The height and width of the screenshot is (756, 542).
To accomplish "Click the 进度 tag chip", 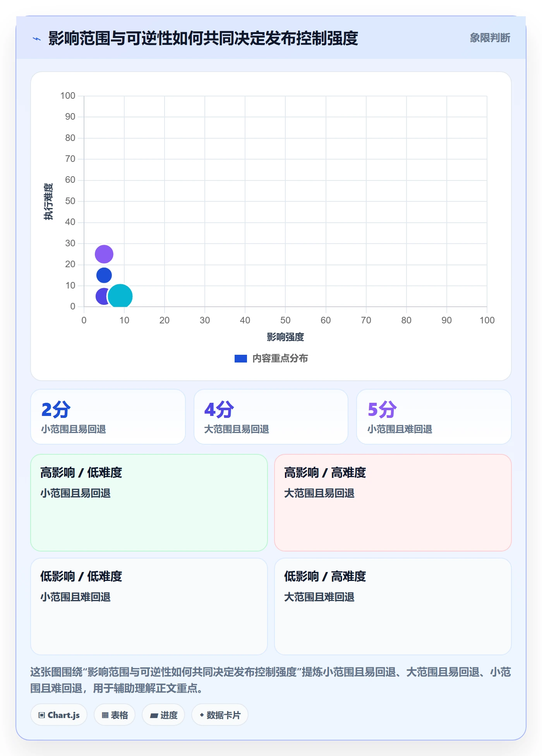I will (163, 715).
